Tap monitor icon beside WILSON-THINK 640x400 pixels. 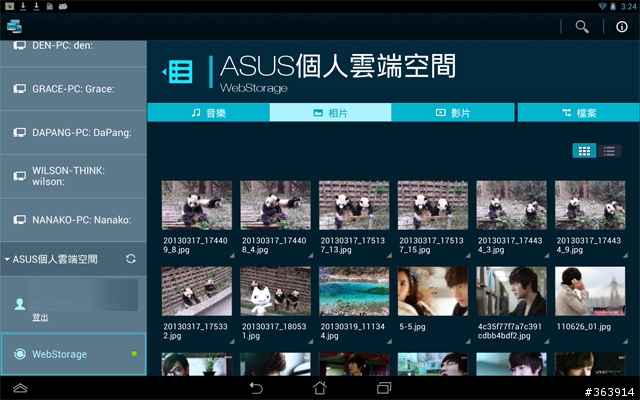19,176
